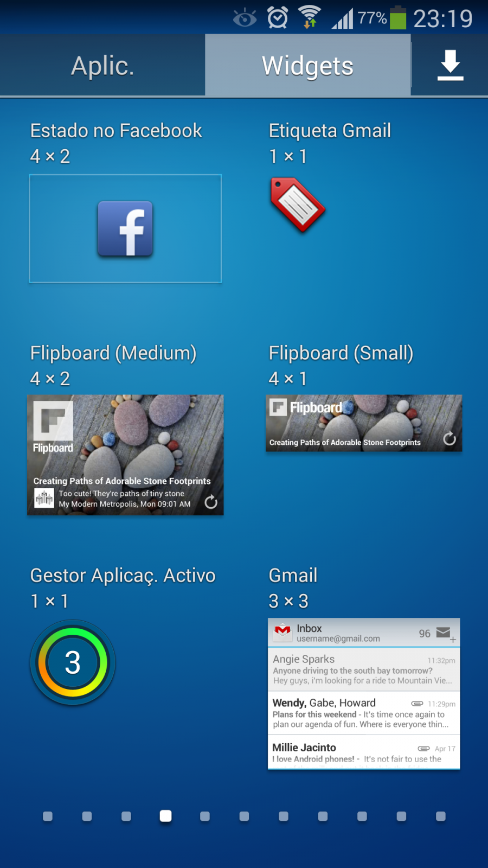Tap refresh icon in Flipboard Medium widget
Viewport: 488px width, 868px height.
(211, 502)
